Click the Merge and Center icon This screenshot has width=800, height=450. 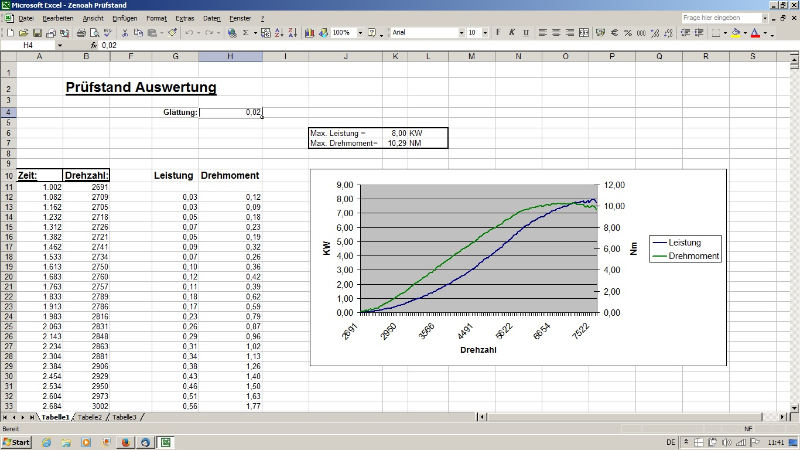tap(582, 33)
